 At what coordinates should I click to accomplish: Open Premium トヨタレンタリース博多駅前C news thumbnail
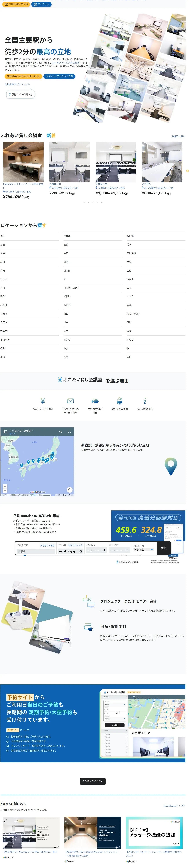pyautogui.click(x=93, y=832)
